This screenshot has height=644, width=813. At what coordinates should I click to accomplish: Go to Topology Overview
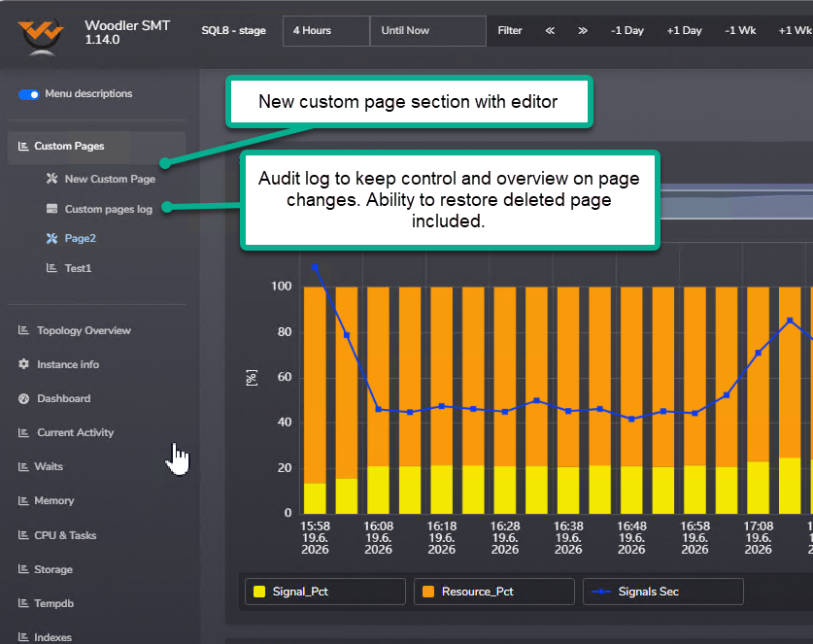(84, 331)
